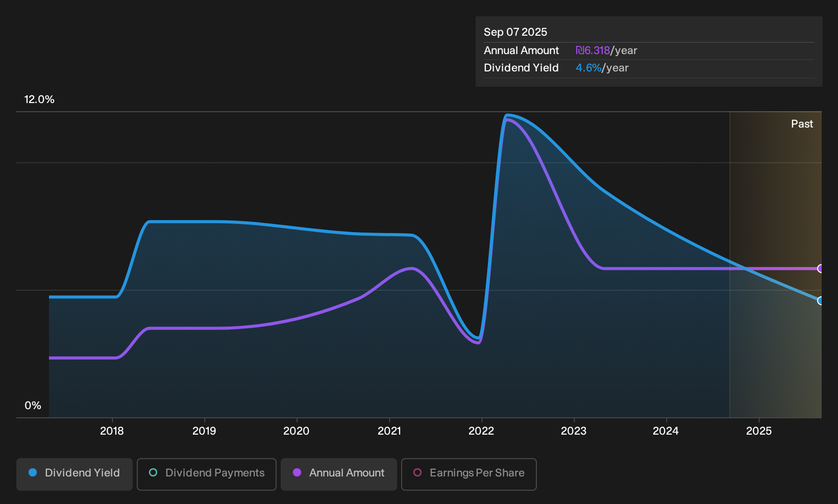The image size is (838, 504).
Task: Toggle the Annual Amount legend button
Action: pyautogui.click(x=339, y=474)
